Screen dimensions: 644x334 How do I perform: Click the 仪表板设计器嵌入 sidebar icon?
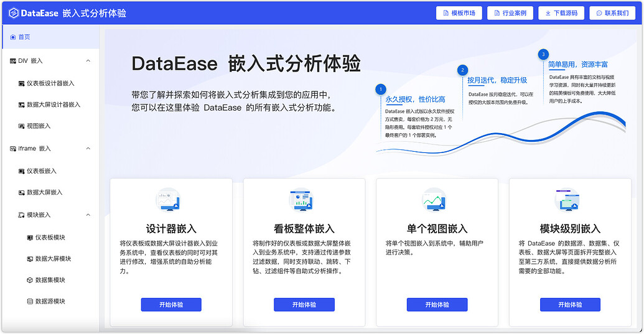(x=21, y=83)
